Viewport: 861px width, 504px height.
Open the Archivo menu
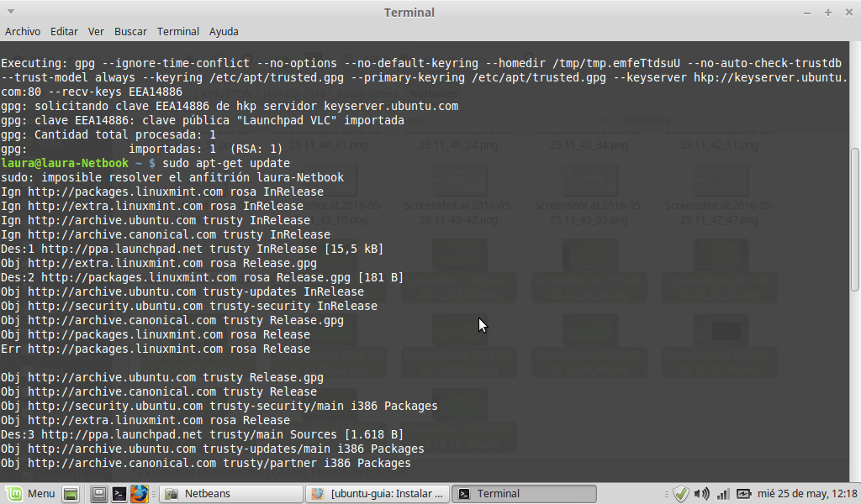(23, 32)
